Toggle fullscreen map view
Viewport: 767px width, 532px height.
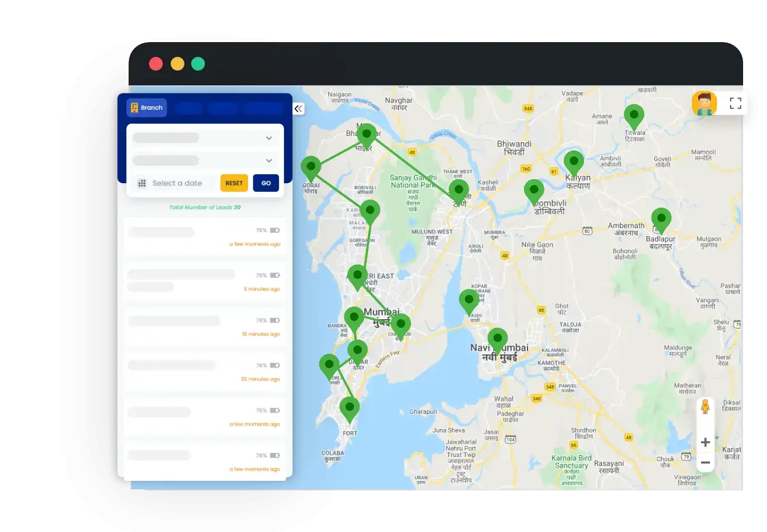736,103
